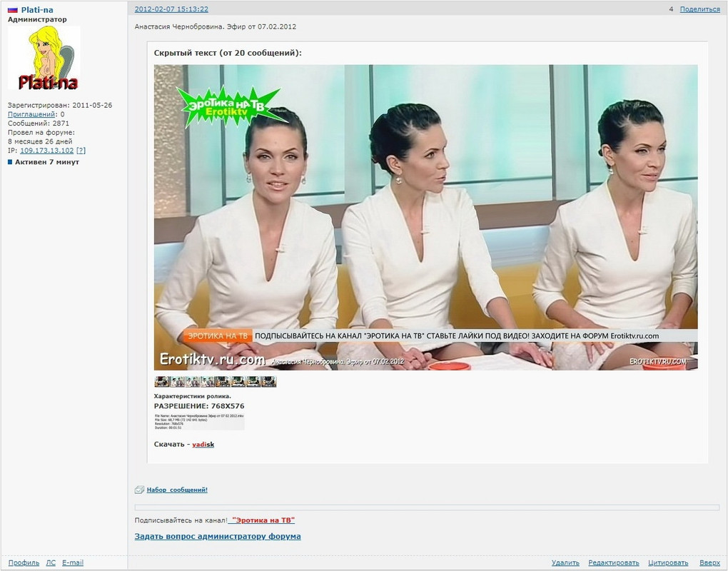The image size is (728, 571).
Task: Click the Вверх back-to-top link
Action: [710, 562]
